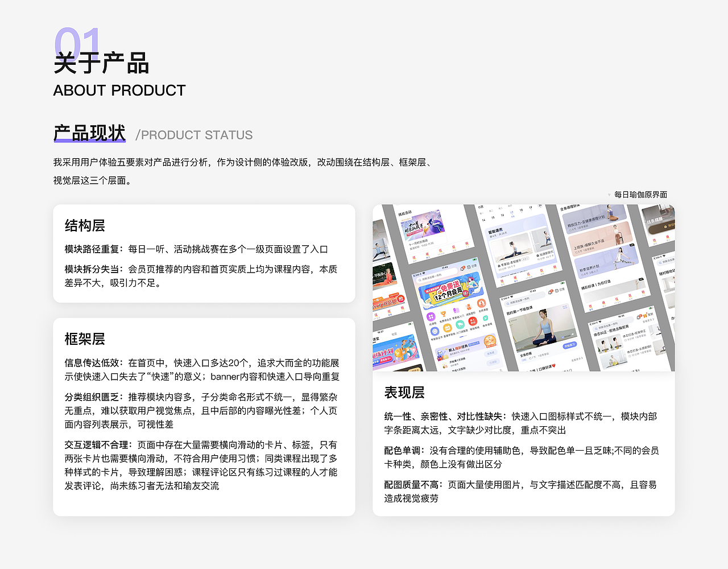Select the purple grid "找课程" icon
This screenshot has height=569, width=728.
click(431, 317)
